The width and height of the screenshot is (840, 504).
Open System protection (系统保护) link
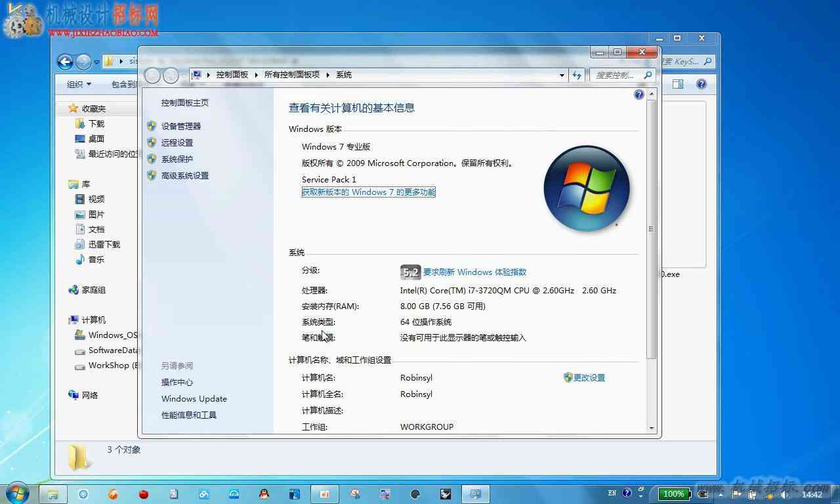177,159
